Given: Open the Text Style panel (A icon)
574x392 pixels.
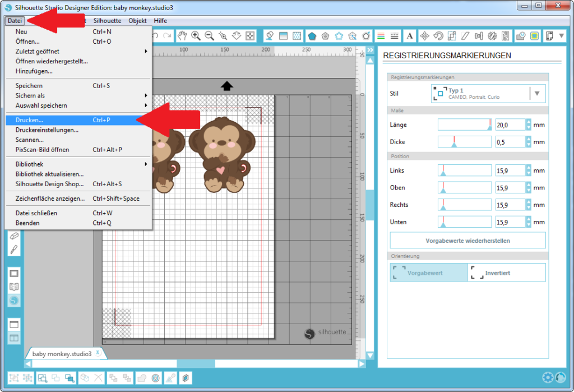Looking at the screenshot, I should (410, 36).
